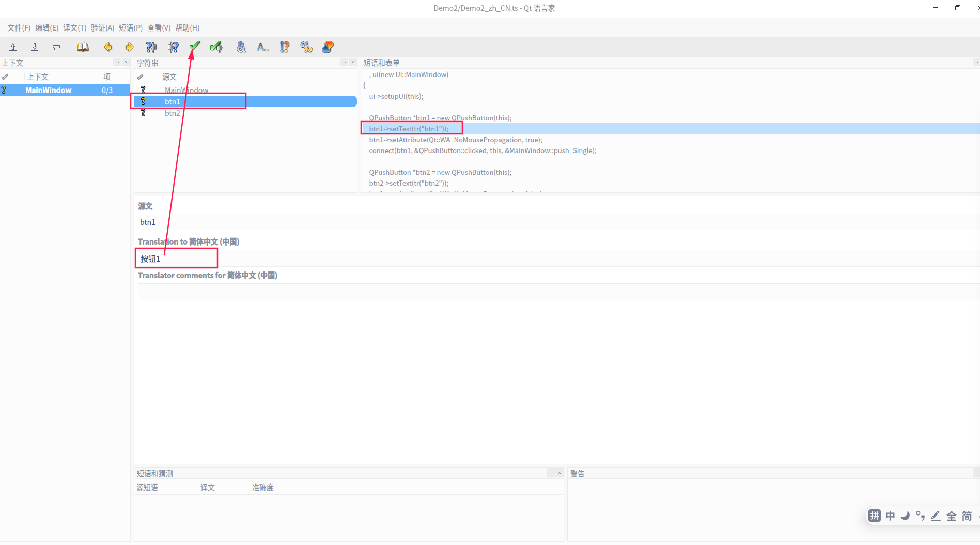Viewport: 980px width, 545px height.
Task: Jump to the next unfinished item
Action: coord(173,47)
